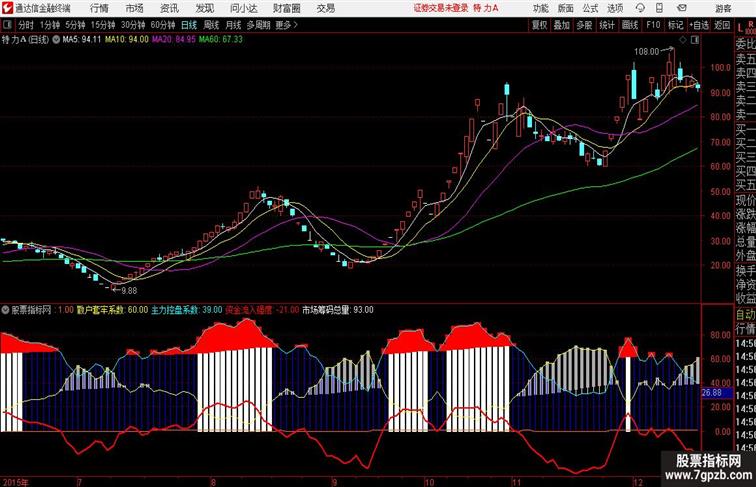The height and width of the screenshot is (487, 756).
Task: Open the 问小达 menu
Action: coord(243,8)
